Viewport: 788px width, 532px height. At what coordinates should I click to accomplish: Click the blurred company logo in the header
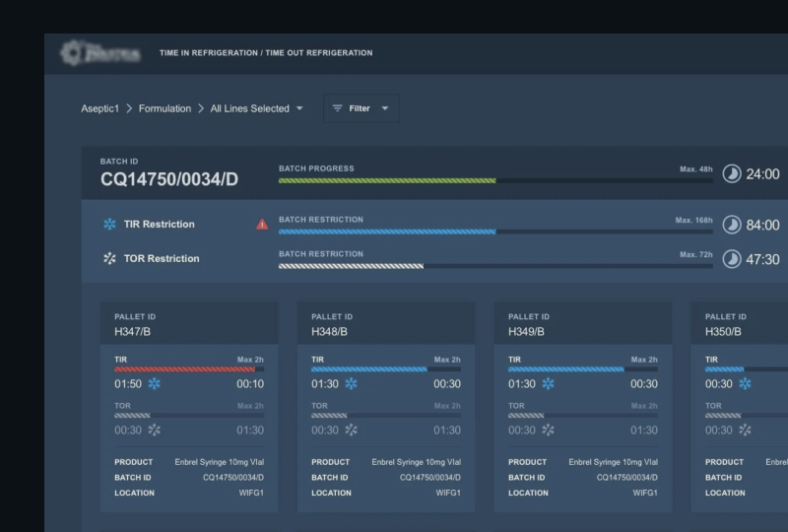pos(100,53)
